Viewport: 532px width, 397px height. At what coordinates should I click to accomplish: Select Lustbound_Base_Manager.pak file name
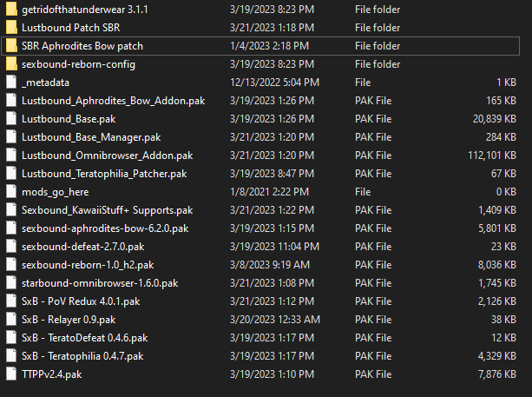click(x=91, y=137)
